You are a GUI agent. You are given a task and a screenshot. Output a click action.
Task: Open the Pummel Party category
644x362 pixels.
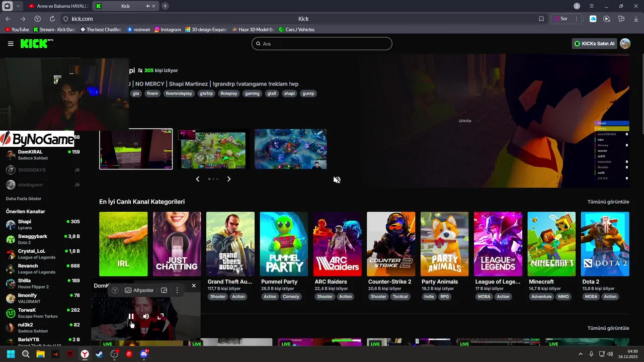(x=284, y=244)
